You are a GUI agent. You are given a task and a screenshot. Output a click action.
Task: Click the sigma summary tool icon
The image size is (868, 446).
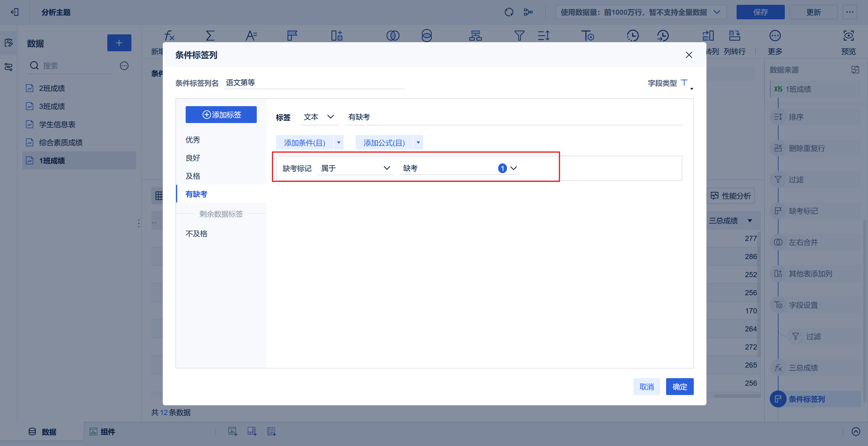[210, 35]
